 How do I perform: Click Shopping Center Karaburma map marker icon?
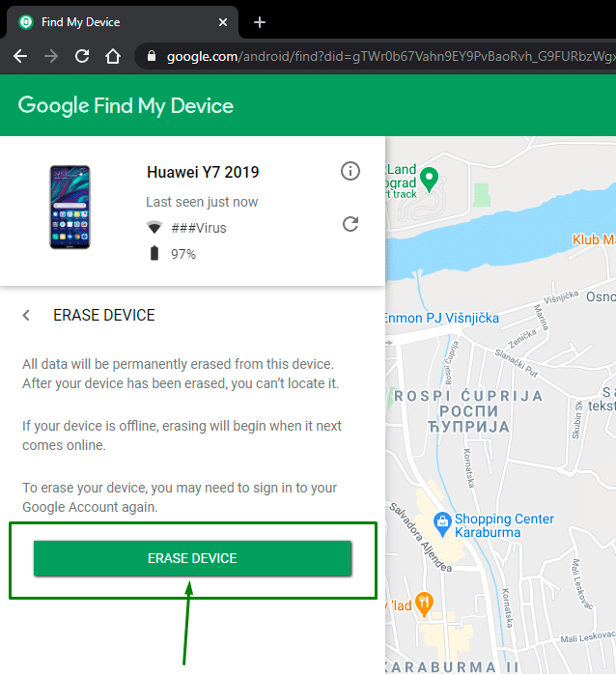442,524
